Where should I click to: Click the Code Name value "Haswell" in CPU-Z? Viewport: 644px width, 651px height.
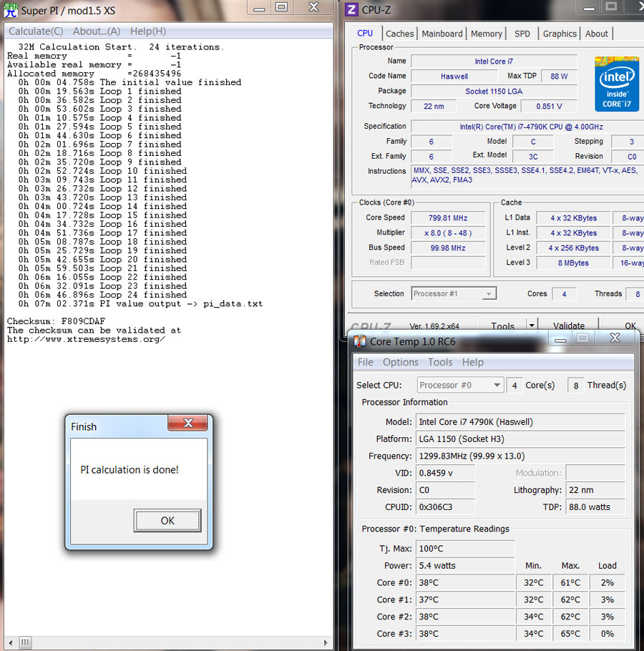click(454, 76)
